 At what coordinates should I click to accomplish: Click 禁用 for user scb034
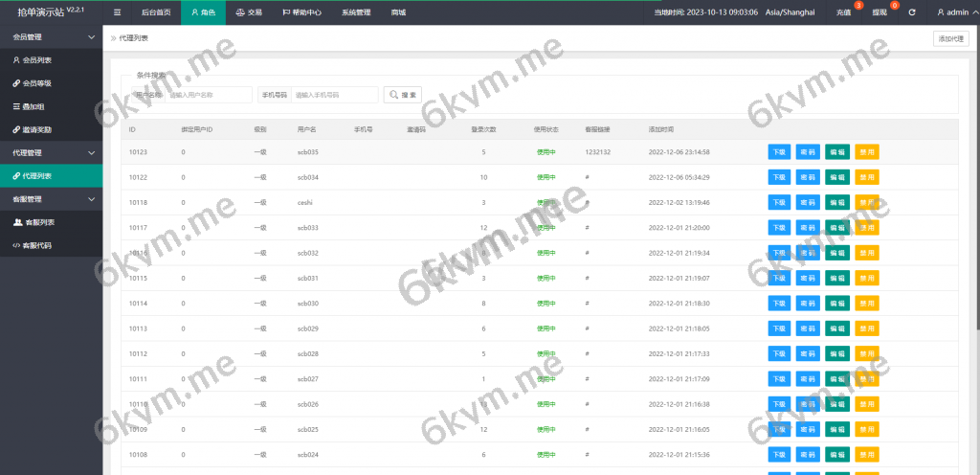(866, 177)
